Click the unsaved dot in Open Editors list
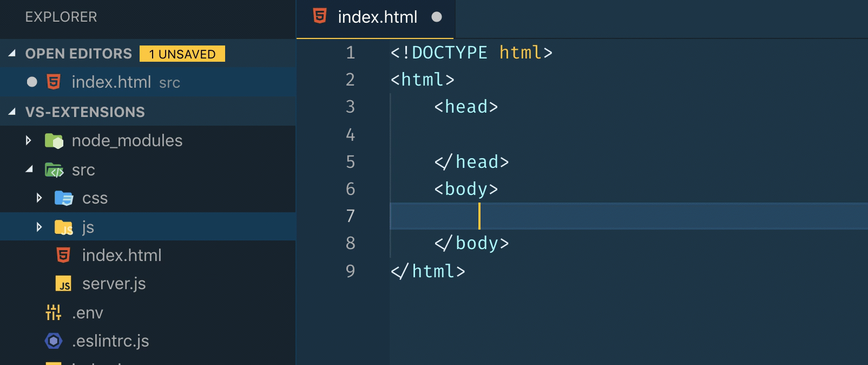This screenshot has width=868, height=365. (32, 82)
